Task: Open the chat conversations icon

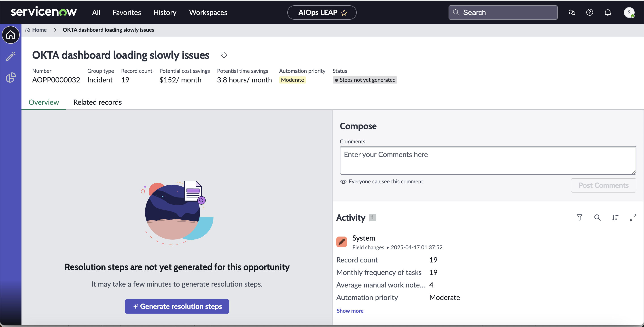Action: click(x=572, y=13)
